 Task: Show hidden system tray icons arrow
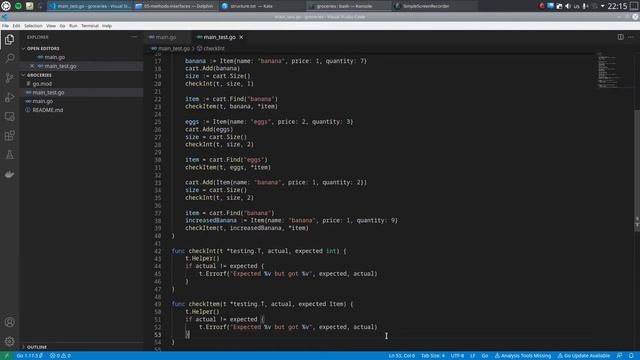point(602,6)
